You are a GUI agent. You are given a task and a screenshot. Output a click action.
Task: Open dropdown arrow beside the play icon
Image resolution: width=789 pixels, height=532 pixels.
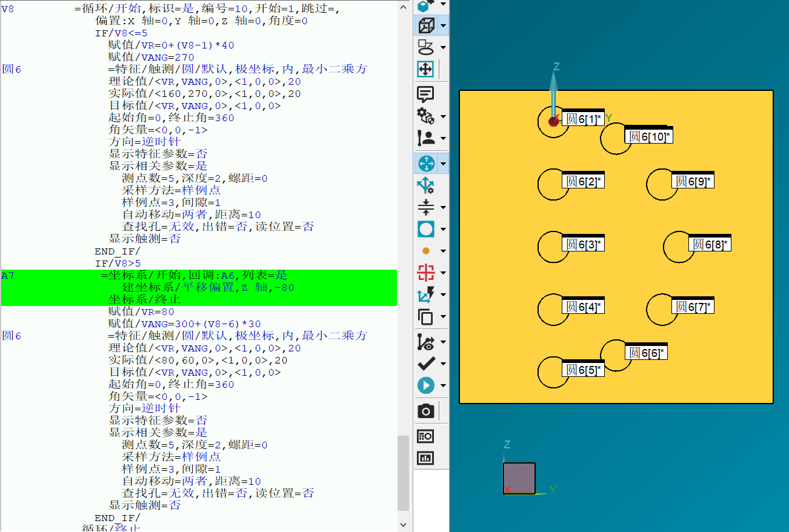pyautogui.click(x=444, y=386)
